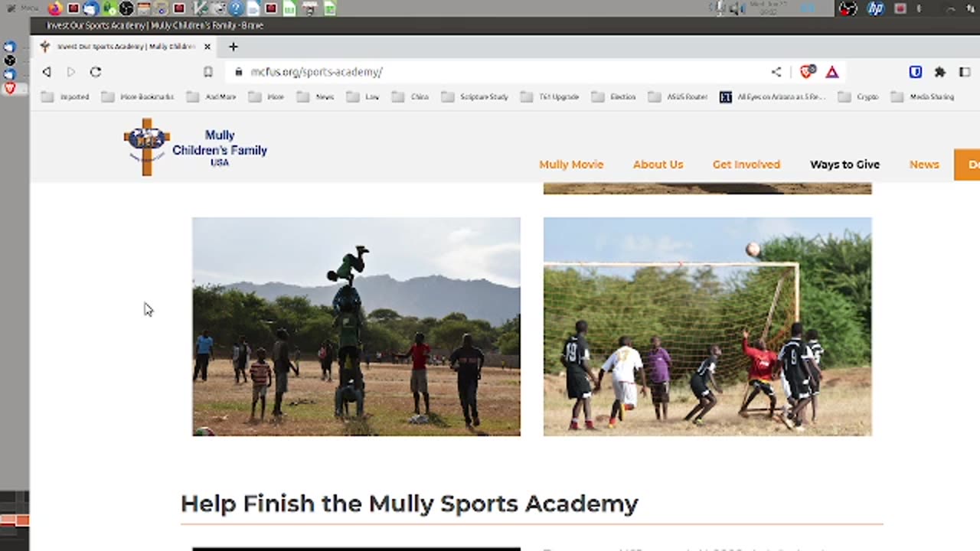980x551 pixels.
Task: Open the Media Sharing bookmarks folder
Action: pyautogui.click(x=923, y=97)
